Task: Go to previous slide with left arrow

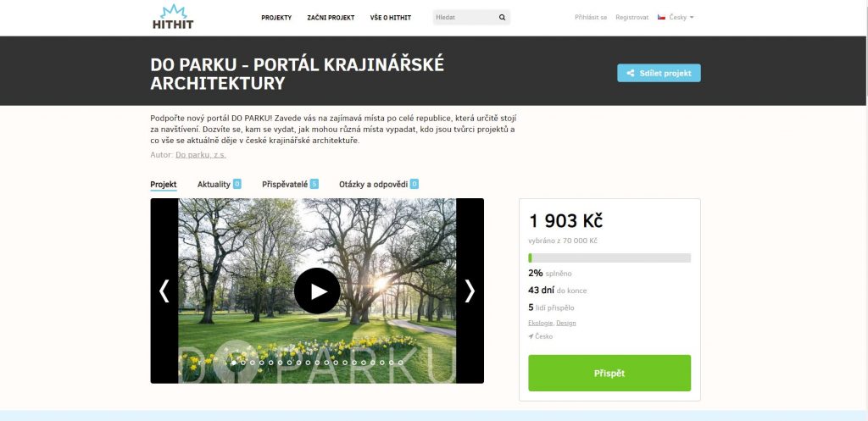Action: (x=164, y=291)
